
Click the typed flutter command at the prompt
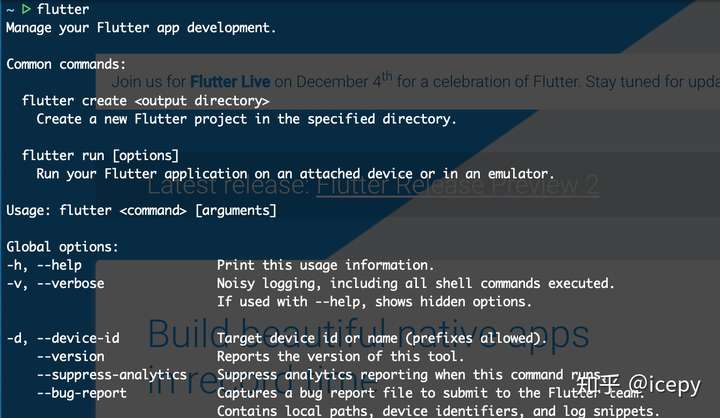62,10
